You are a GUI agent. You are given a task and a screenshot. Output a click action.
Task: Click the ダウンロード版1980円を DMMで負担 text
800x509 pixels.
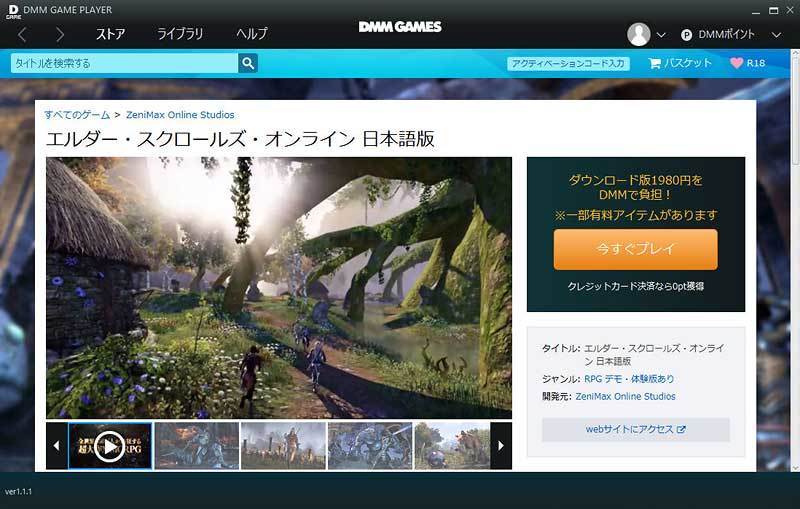635,187
